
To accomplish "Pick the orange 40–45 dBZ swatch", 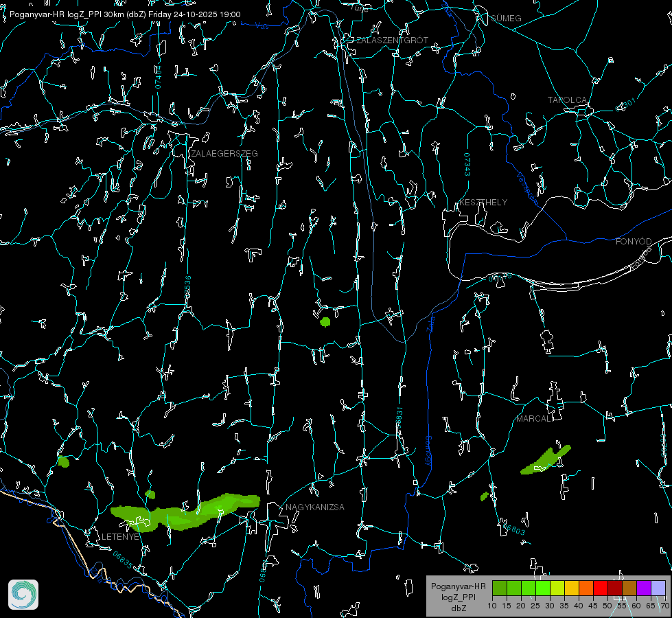I will pos(586,588).
